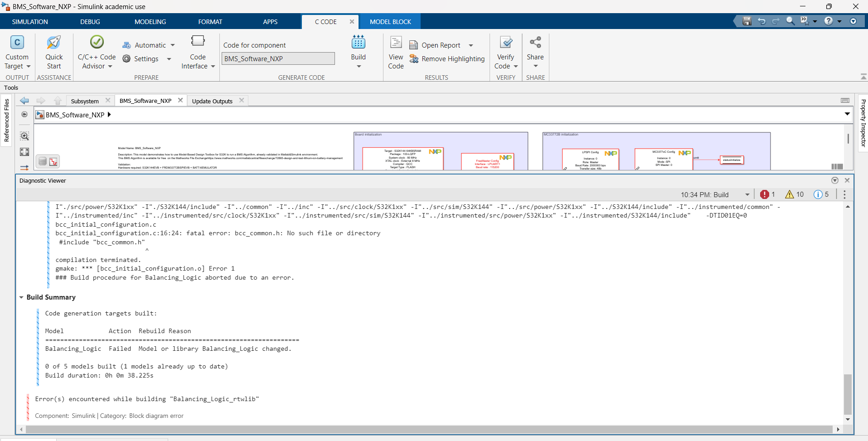Switch to Update Outputs tab
868x441 pixels.
[212, 101]
